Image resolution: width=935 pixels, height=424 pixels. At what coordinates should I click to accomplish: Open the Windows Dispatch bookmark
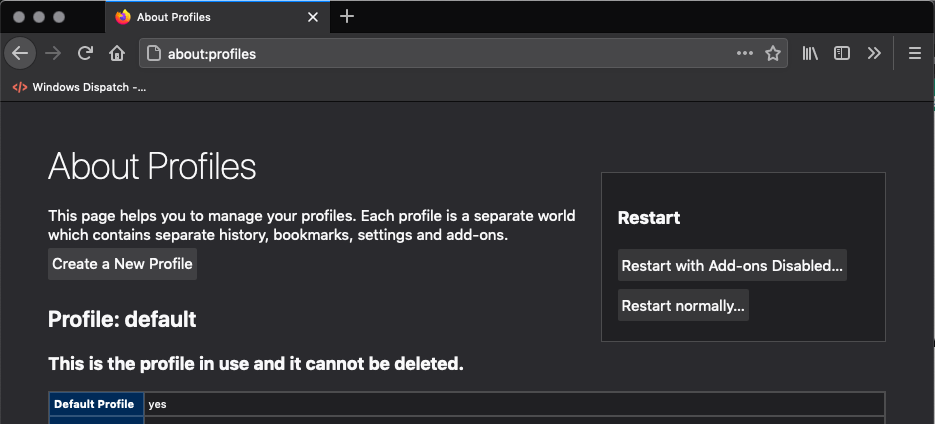(80, 87)
